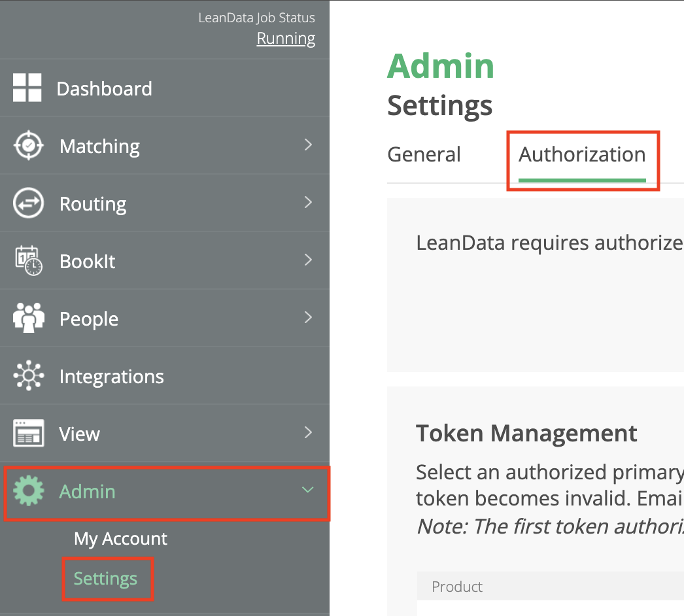684x616 pixels.
Task: Click the LeanData Job Status label
Action: pos(256,18)
